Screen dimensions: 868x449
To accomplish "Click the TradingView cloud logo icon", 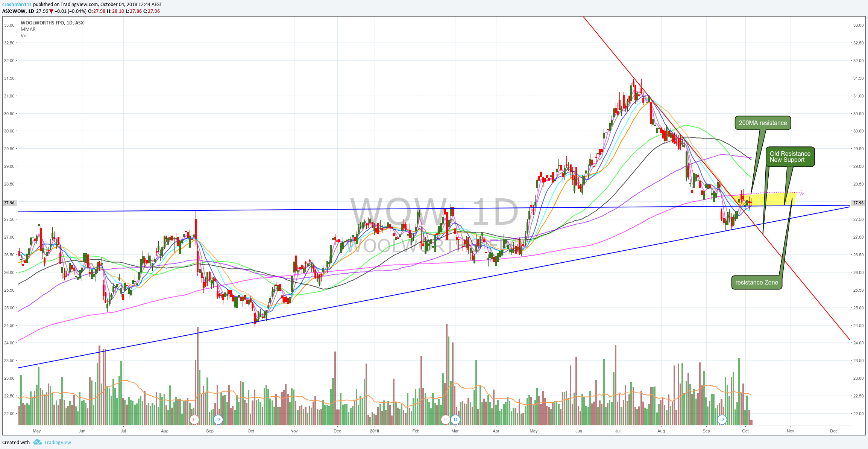I will [37, 442].
